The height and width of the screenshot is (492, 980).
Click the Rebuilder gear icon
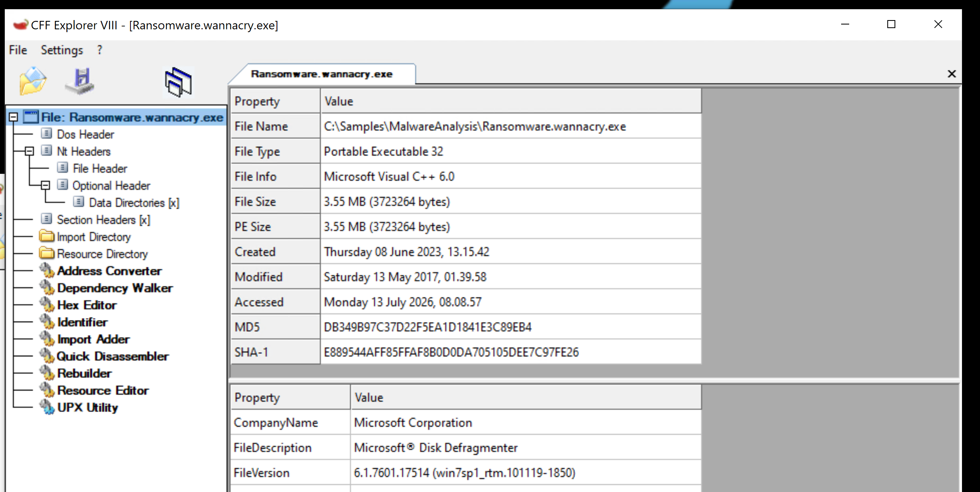click(47, 373)
